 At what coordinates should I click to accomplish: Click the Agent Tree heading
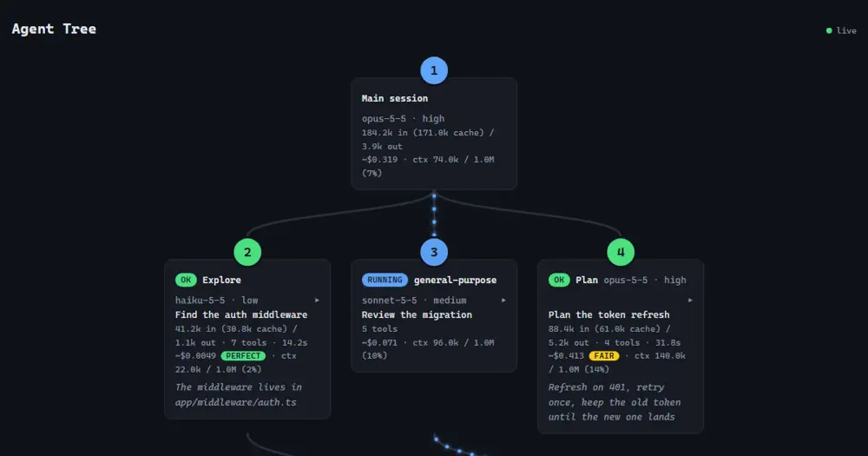tap(54, 29)
